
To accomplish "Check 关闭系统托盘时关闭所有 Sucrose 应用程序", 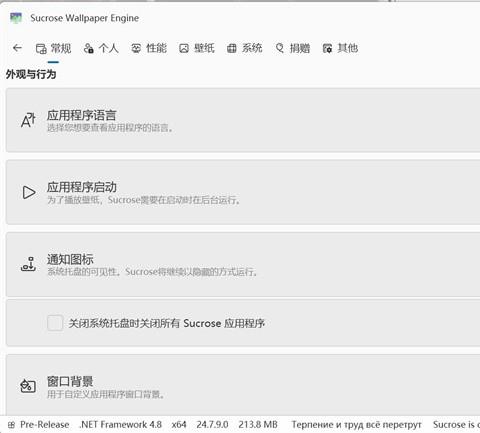I will [55, 323].
